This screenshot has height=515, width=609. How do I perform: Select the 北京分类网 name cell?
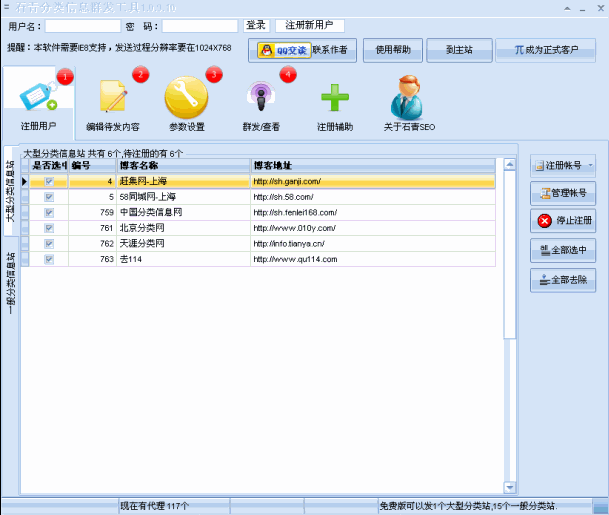183,228
